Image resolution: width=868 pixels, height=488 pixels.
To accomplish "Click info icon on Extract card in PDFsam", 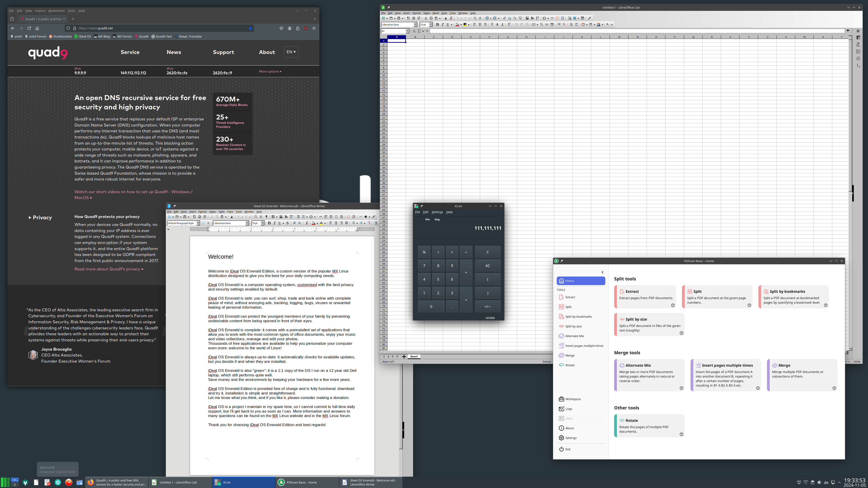I will (x=673, y=305).
